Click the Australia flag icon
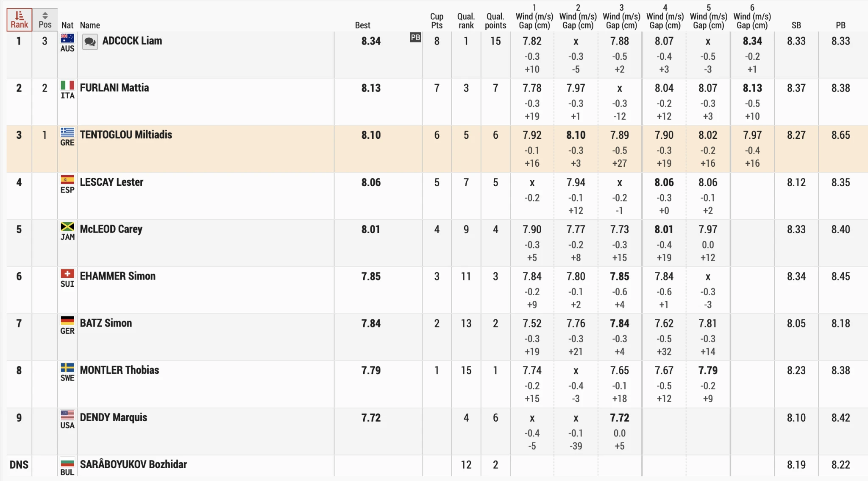 (x=67, y=38)
